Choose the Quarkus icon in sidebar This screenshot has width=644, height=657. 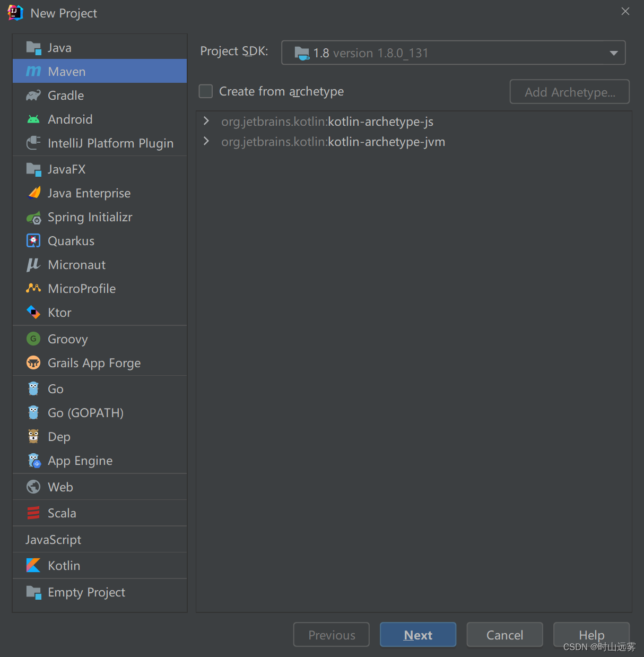33,241
